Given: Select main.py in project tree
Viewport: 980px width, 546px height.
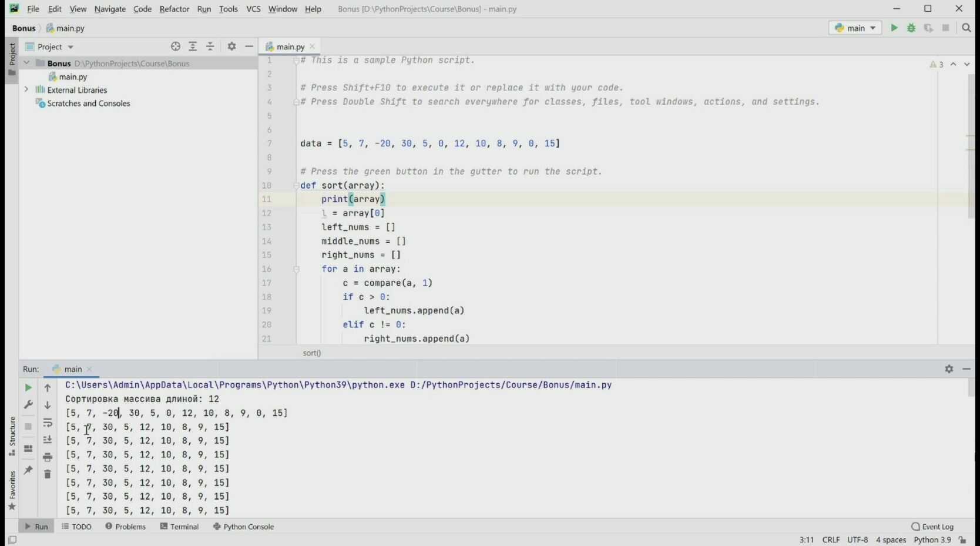Looking at the screenshot, I should click(x=73, y=76).
